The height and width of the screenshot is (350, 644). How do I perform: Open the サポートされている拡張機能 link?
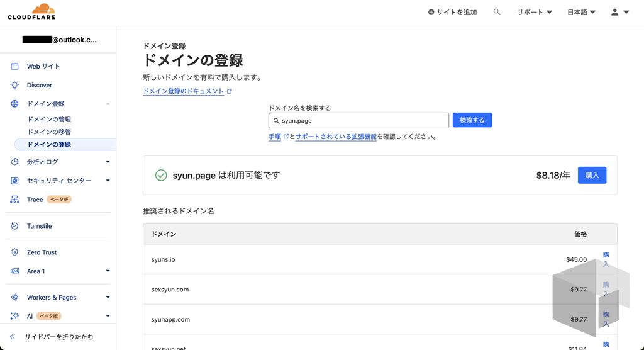(x=336, y=137)
